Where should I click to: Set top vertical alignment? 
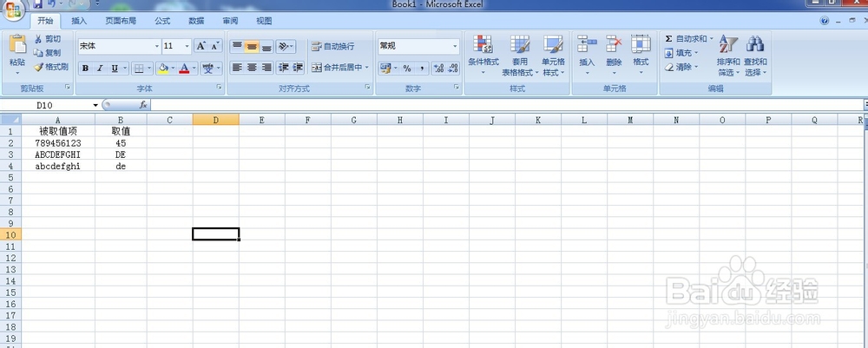click(x=237, y=47)
